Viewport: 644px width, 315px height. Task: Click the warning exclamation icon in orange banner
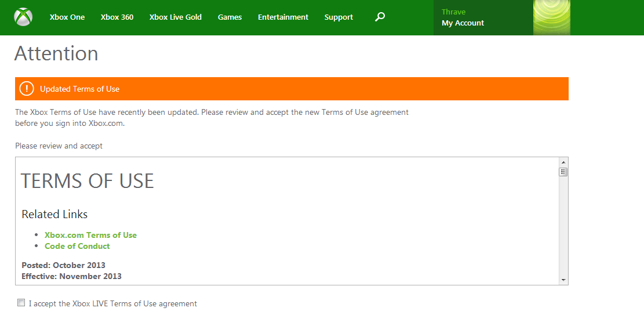[27, 88]
